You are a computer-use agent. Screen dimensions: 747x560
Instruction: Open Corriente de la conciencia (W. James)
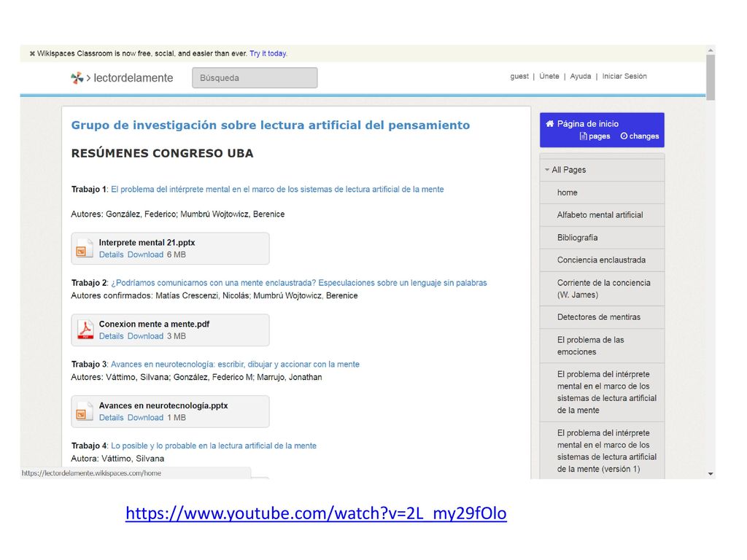[x=602, y=289]
